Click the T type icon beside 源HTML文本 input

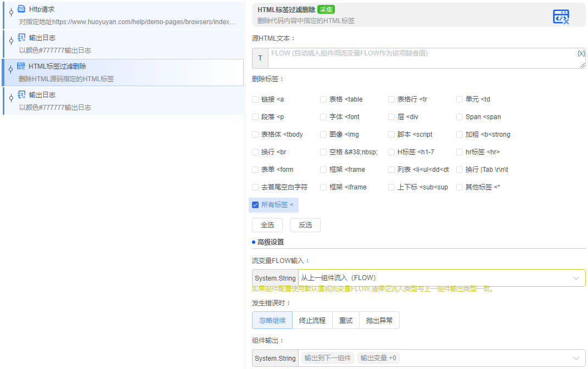click(260, 58)
